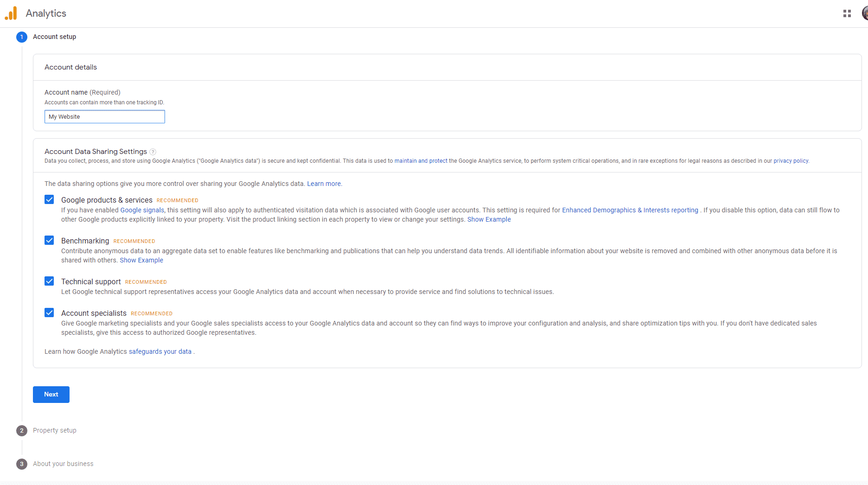Click the Learn more link
This screenshot has height=485, width=868.
pos(324,184)
